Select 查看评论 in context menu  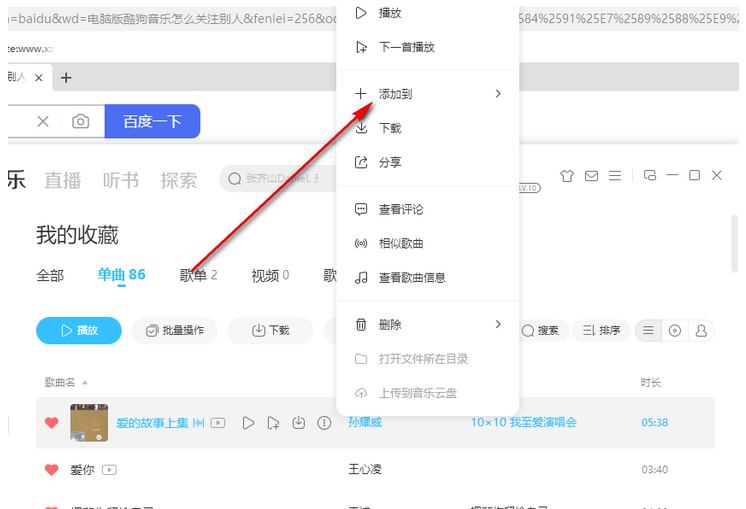point(400,209)
